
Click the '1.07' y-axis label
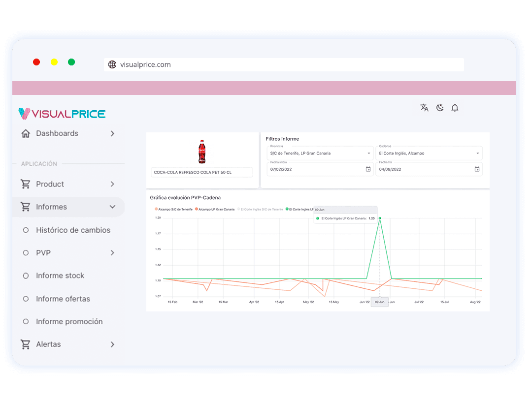pos(158,296)
